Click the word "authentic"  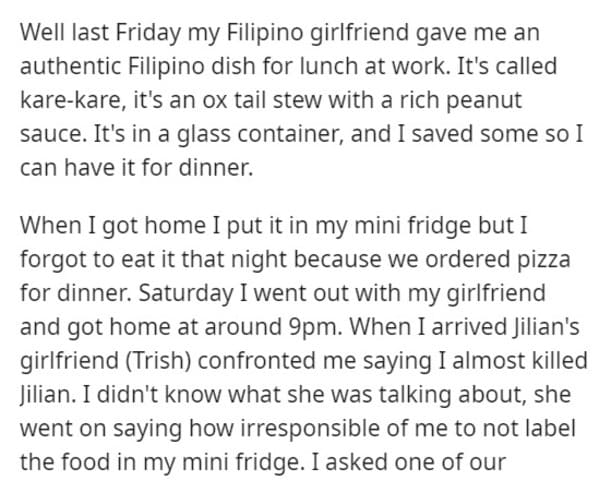click(x=71, y=66)
